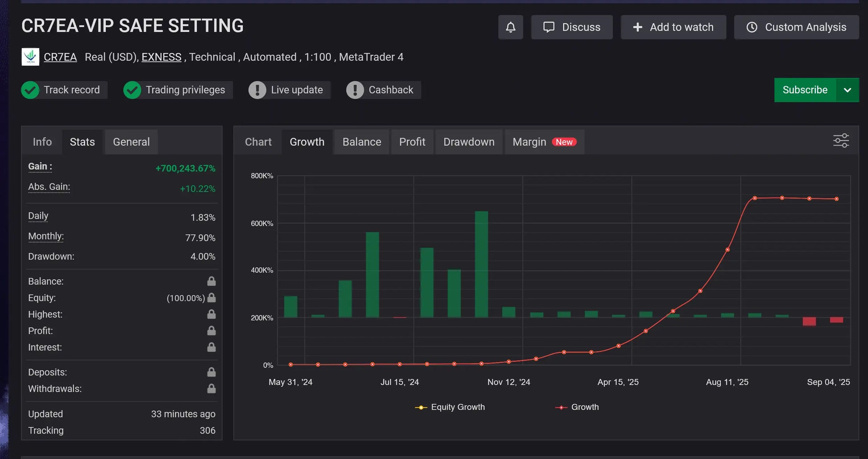Open Custom Analysis
The image size is (868, 459).
click(x=796, y=27)
